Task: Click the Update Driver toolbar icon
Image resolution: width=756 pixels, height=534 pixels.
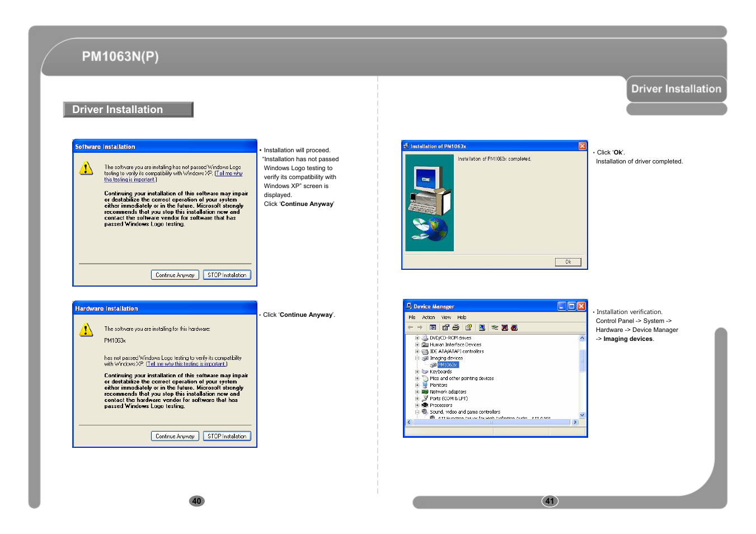Action: pyautogui.click(x=495, y=327)
